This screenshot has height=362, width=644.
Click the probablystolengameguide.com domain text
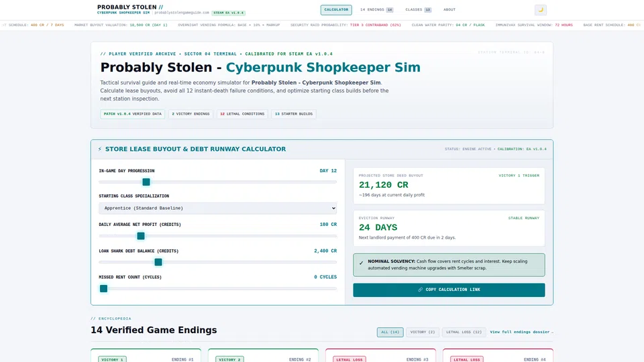click(182, 13)
